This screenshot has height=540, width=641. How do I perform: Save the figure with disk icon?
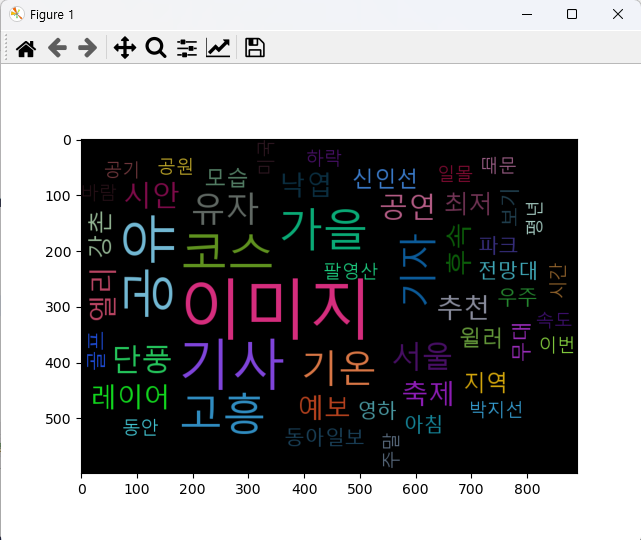coord(255,48)
